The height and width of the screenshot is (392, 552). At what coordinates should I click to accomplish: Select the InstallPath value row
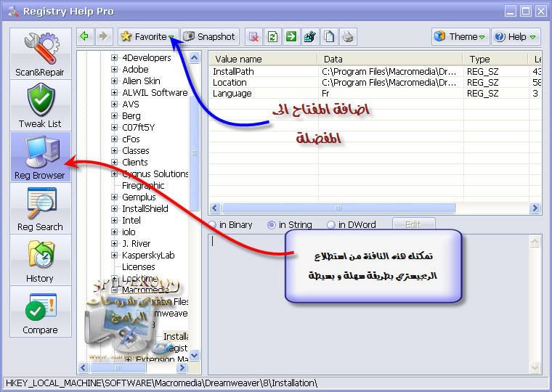tap(376, 71)
